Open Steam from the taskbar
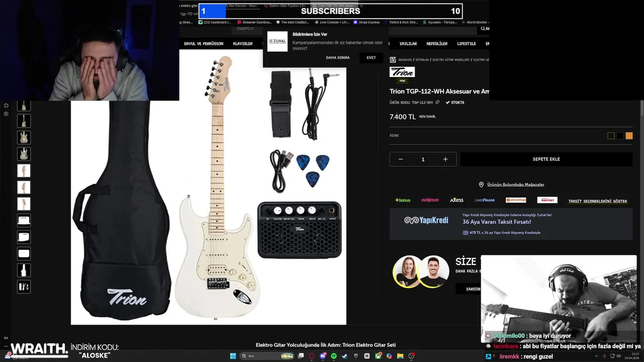Screen dimensions: 644x362 345,356
